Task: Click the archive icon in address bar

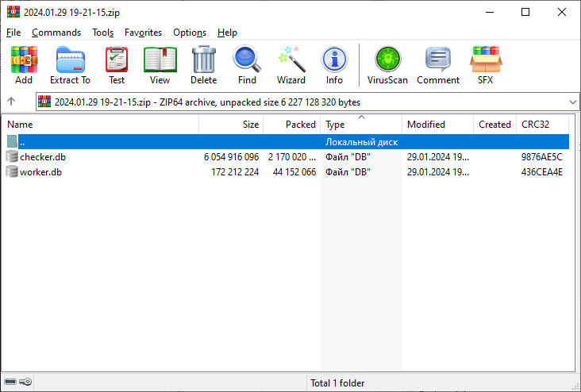Action: point(44,102)
